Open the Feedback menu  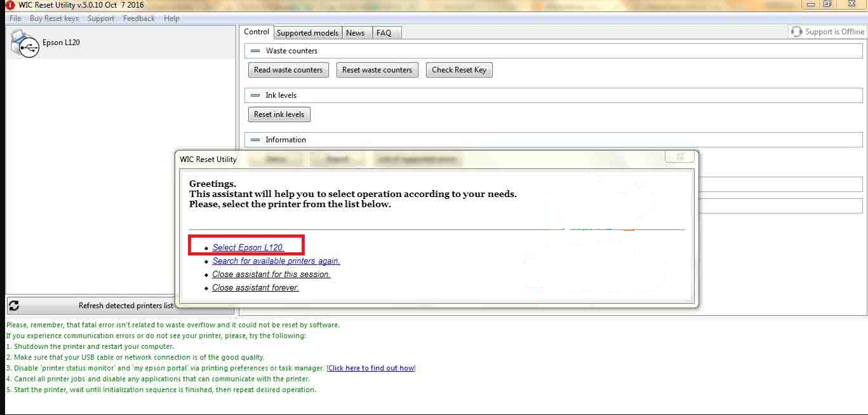139,18
